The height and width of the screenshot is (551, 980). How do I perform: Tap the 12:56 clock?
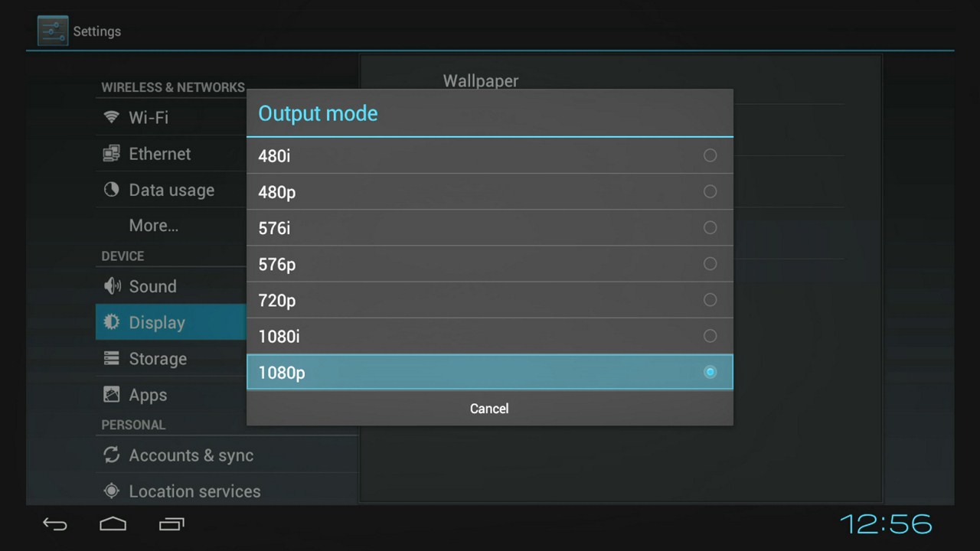tap(886, 524)
